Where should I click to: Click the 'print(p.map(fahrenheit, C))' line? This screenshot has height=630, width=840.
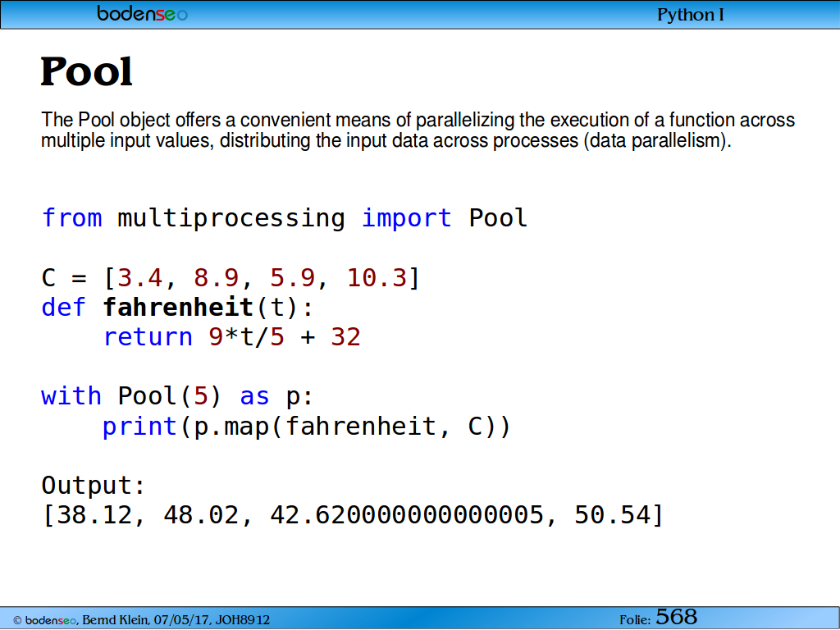(x=307, y=427)
